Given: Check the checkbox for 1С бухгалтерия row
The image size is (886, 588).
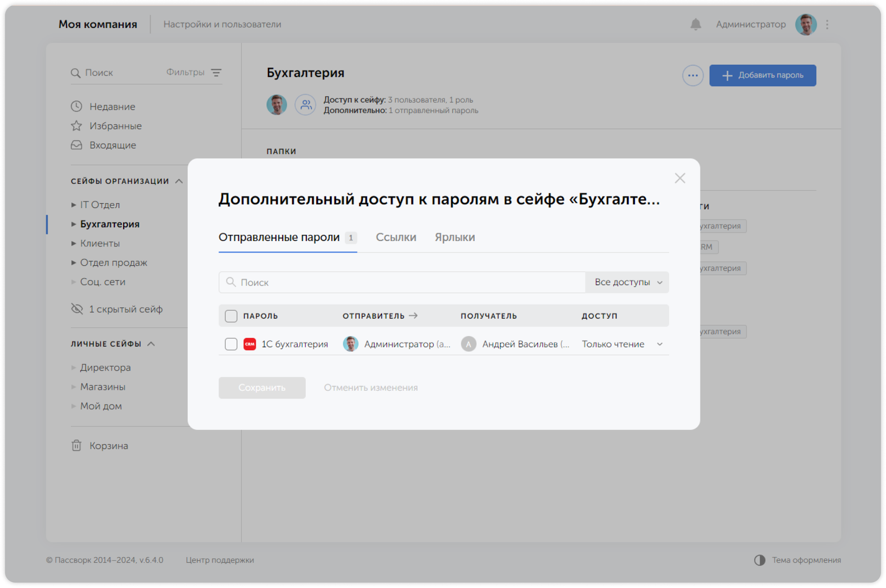Looking at the screenshot, I should click(231, 344).
